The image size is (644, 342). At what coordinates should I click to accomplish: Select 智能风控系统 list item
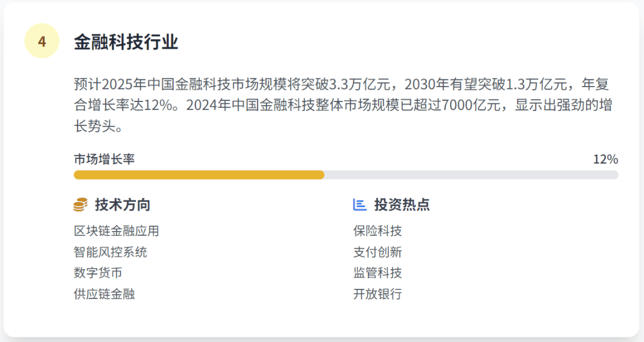pyautogui.click(x=110, y=251)
